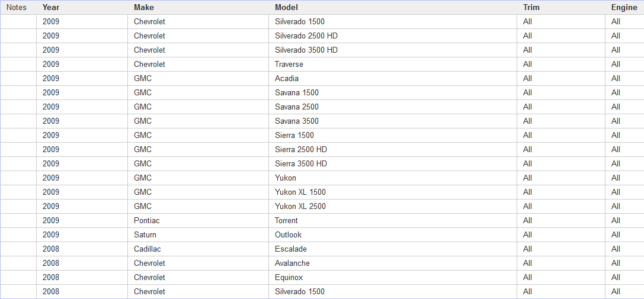Select the Yukon XL 1500 model cell
This screenshot has width=644, height=299.
pos(393,192)
